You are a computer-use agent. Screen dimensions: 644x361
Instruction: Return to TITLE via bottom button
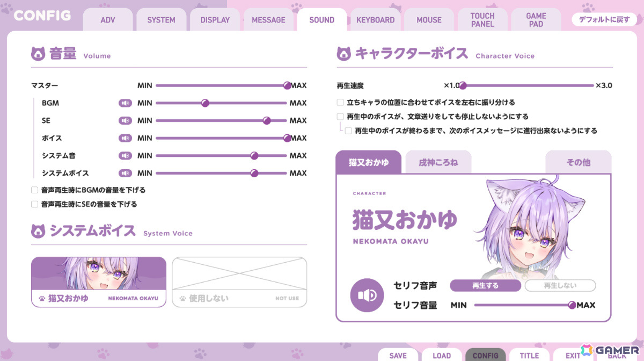[529, 355]
